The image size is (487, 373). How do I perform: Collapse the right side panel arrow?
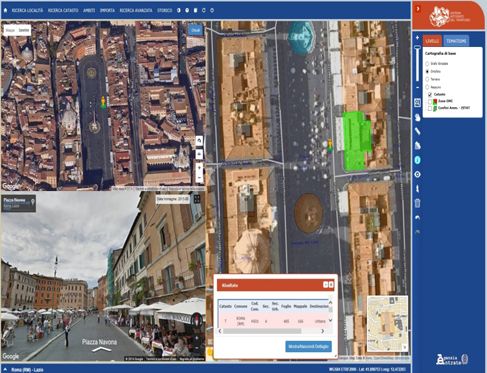tap(418, 9)
